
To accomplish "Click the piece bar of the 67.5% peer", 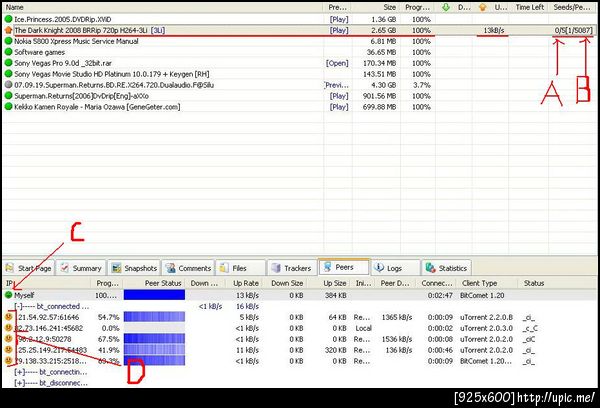I will coord(154,338).
